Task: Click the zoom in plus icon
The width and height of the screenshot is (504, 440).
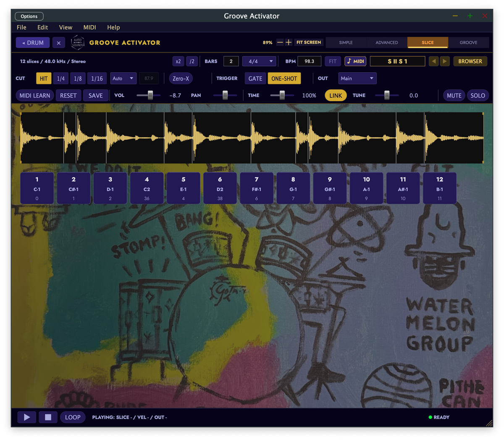Action: 289,42
